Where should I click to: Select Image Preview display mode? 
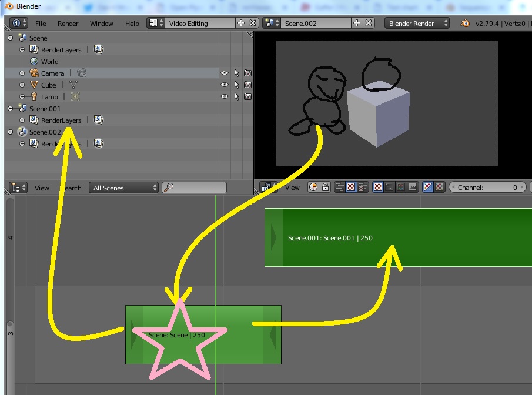[x=377, y=188]
